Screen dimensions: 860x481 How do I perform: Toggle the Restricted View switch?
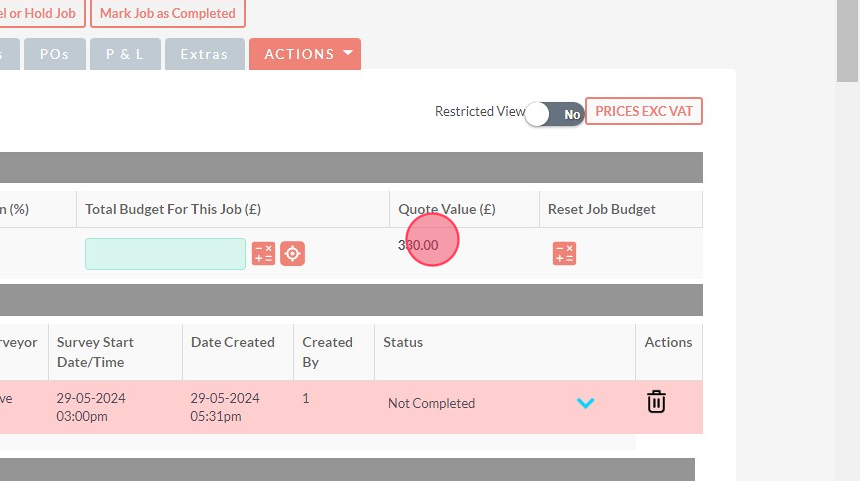coord(554,114)
